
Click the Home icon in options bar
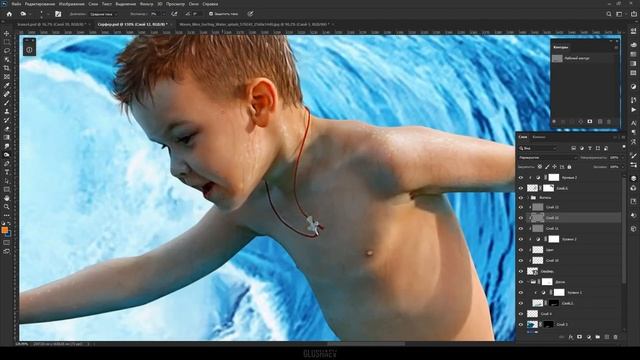click(9, 14)
